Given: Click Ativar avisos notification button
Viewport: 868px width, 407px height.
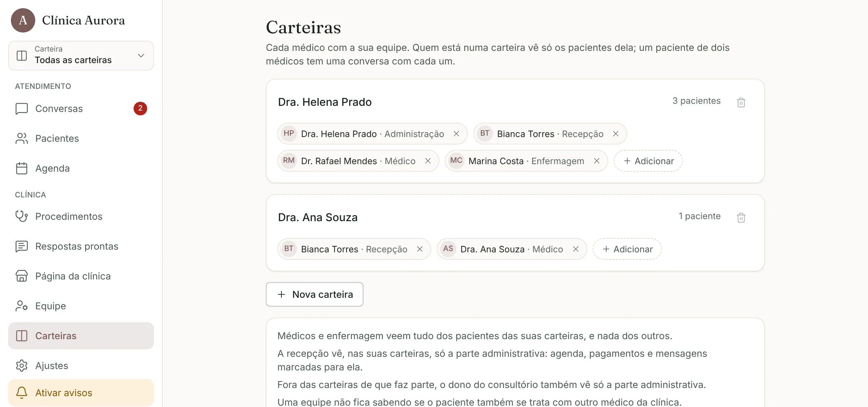Looking at the screenshot, I should (81, 393).
